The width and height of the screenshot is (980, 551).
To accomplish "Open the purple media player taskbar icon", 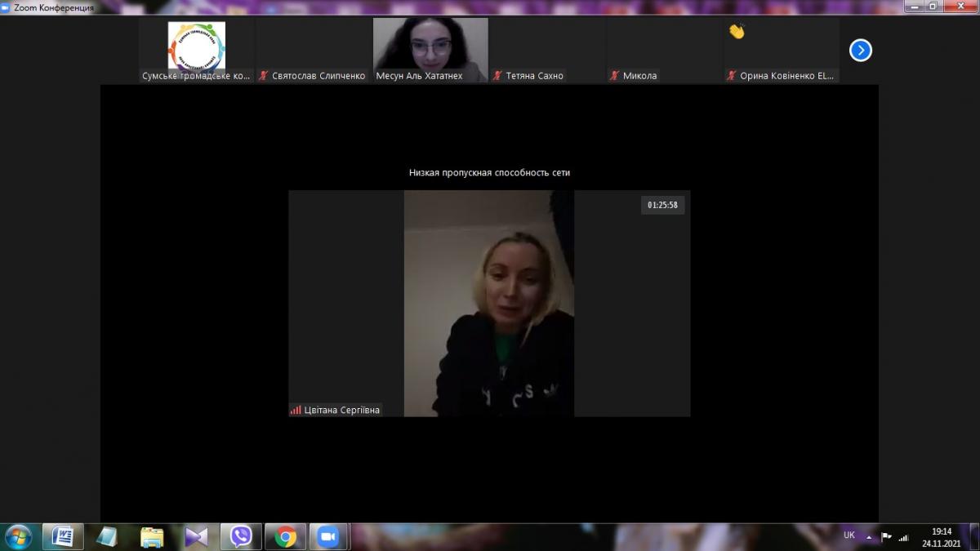I will click(x=196, y=536).
